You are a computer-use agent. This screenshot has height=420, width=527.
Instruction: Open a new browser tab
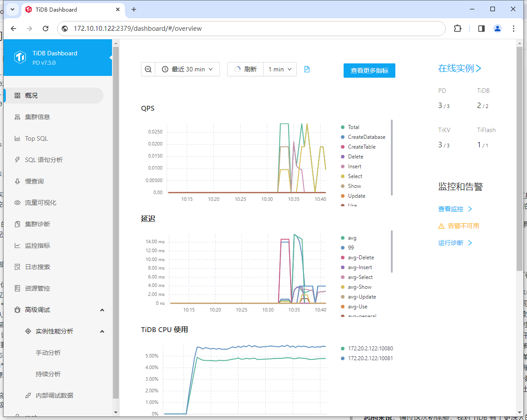pos(134,9)
